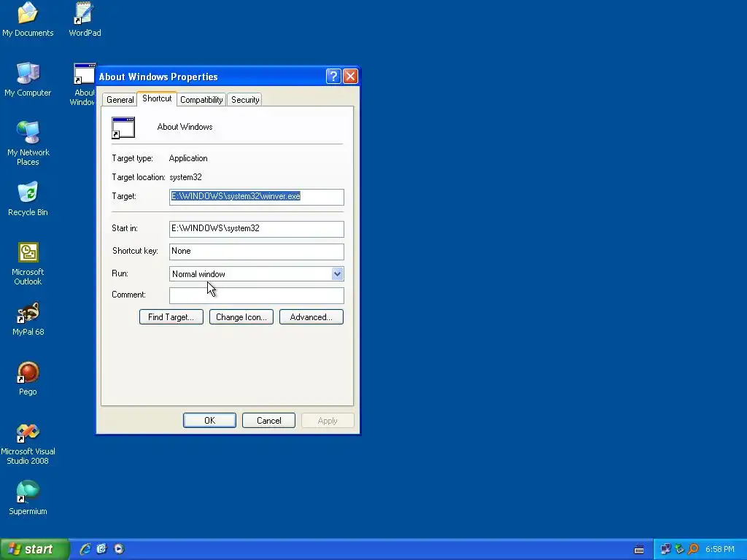Open the Start menu

click(34, 549)
